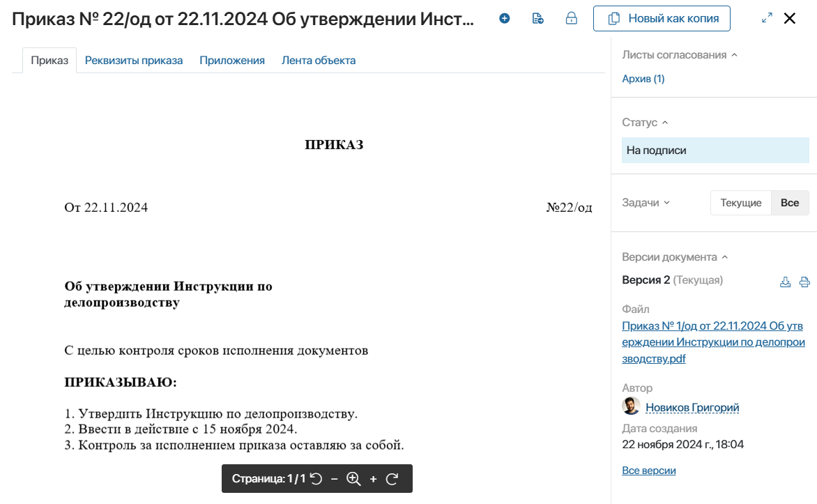Click the lock icon in header
This screenshot has width=817, height=504.
(572, 18)
